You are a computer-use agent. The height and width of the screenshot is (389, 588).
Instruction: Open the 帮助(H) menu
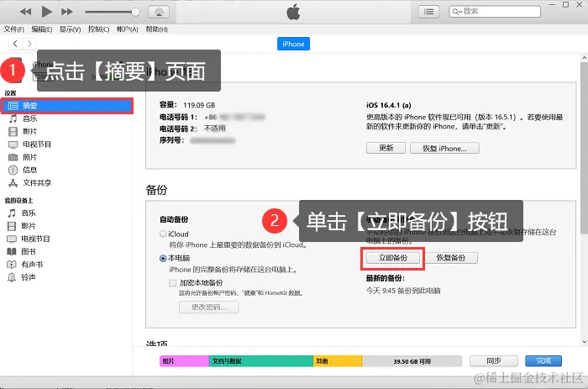157,29
